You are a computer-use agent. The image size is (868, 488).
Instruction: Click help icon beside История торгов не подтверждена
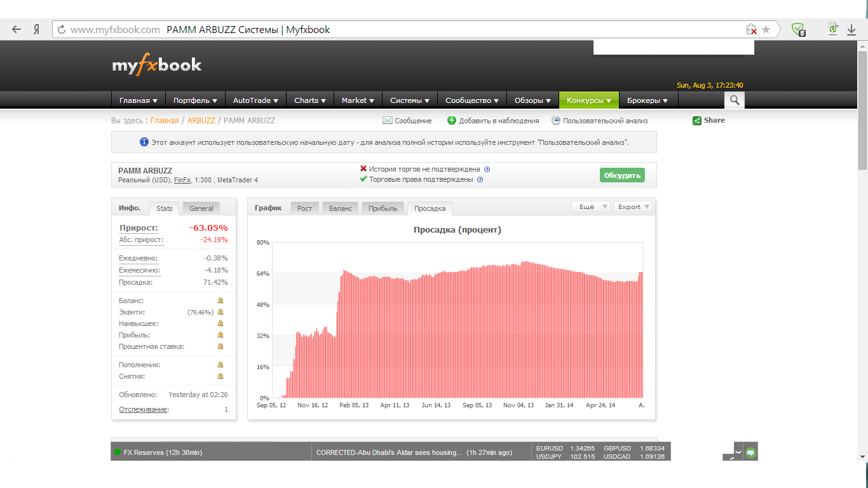coord(487,170)
